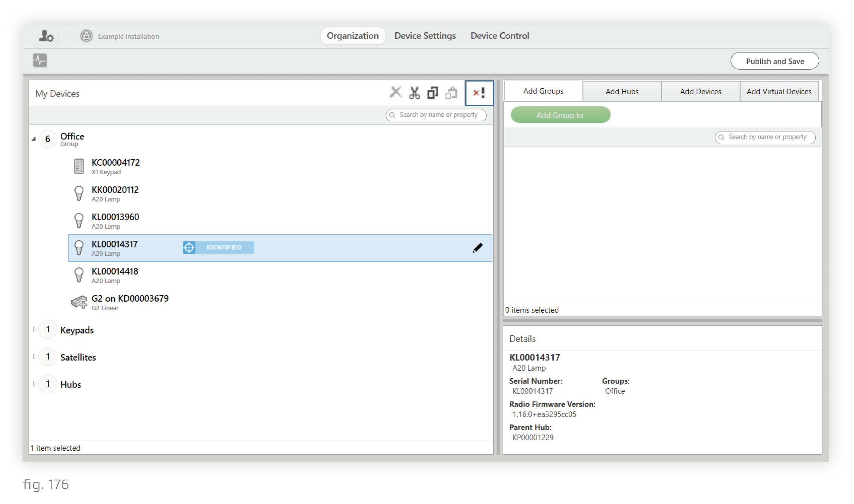Click the lamp icon for KL00013960
This screenshot has width=854, height=504.
79,221
